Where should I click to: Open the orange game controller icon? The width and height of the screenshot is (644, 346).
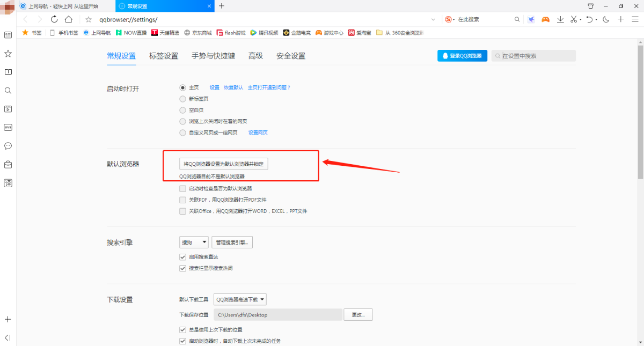(x=545, y=19)
